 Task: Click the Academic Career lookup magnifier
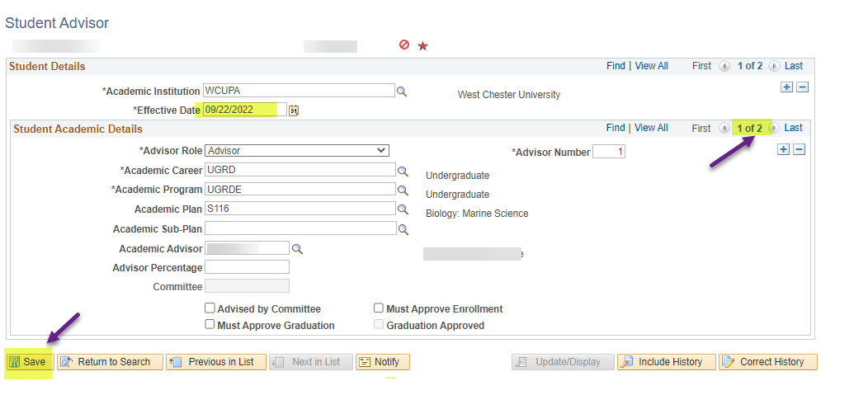[403, 171]
